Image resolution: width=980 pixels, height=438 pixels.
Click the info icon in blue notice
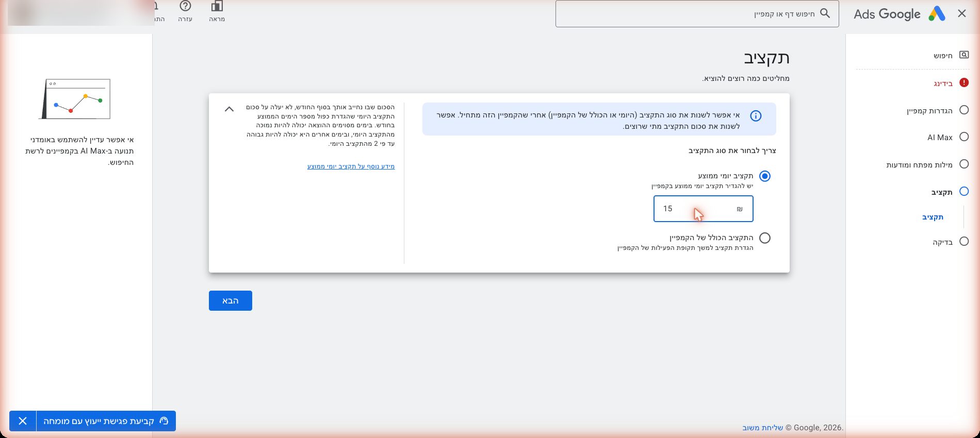tap(756, 116)
